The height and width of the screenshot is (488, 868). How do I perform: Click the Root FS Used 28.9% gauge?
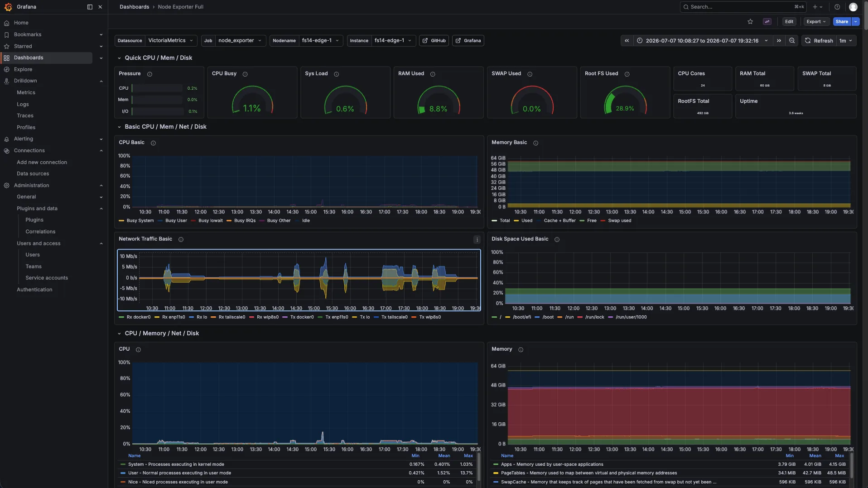(x=625, y=99)
